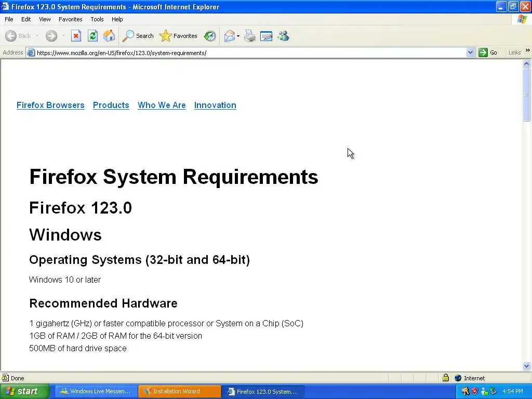Open the Edit menu

tap(26, 19)
